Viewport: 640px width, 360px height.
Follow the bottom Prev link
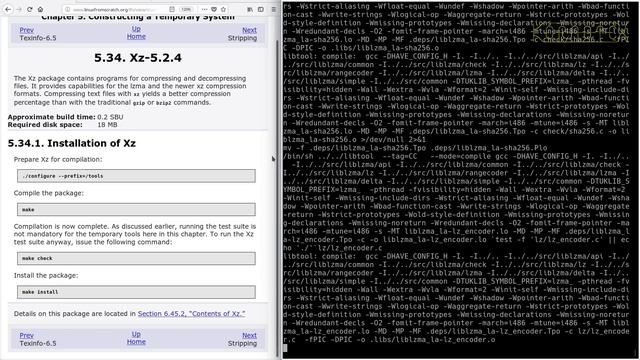(x=27, y=336)
